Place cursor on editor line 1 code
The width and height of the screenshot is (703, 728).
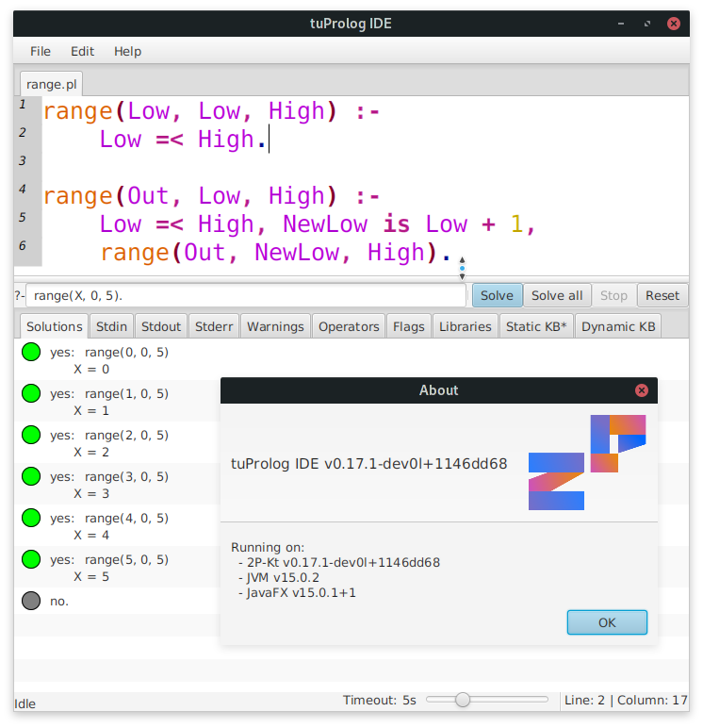click(x=212, y=111)
